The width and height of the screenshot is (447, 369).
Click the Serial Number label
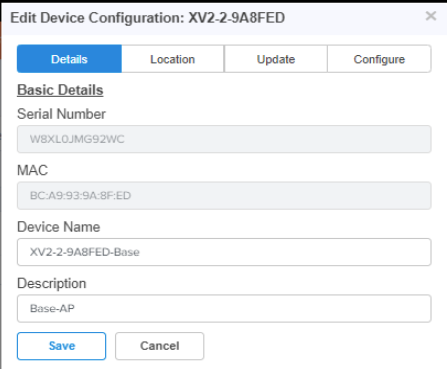[61, 114]
